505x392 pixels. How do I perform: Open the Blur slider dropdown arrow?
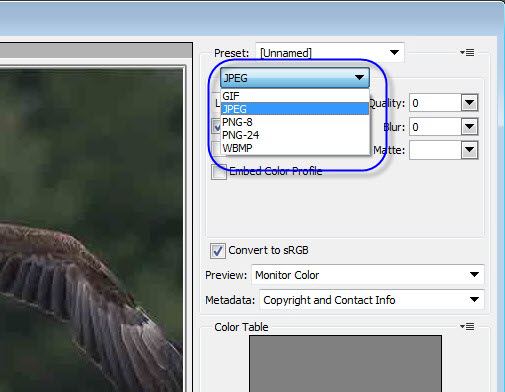point(470,127)
